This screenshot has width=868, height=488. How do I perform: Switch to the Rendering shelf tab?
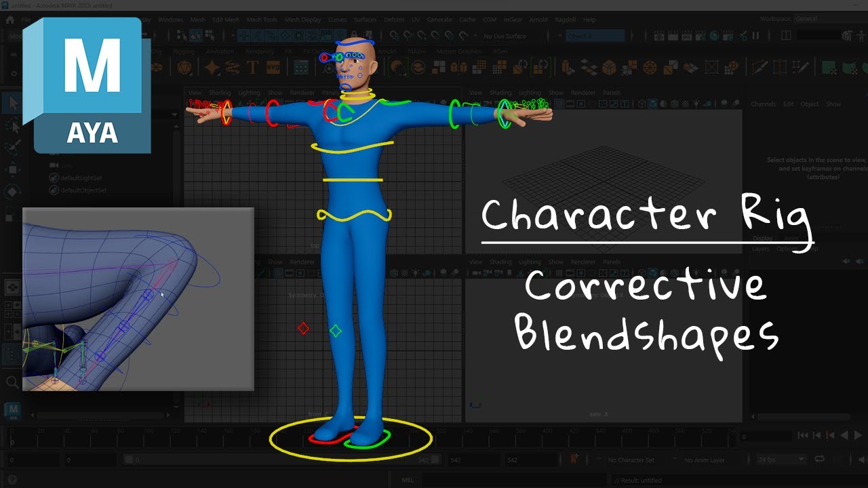pos(259,52)
